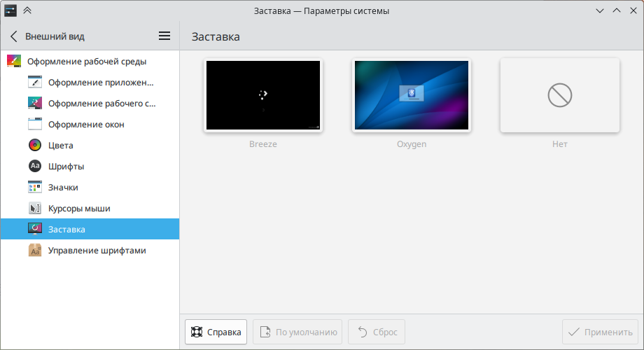Open Управление шрифтами page
The image size is (644, 350).
tap(90, 250)
